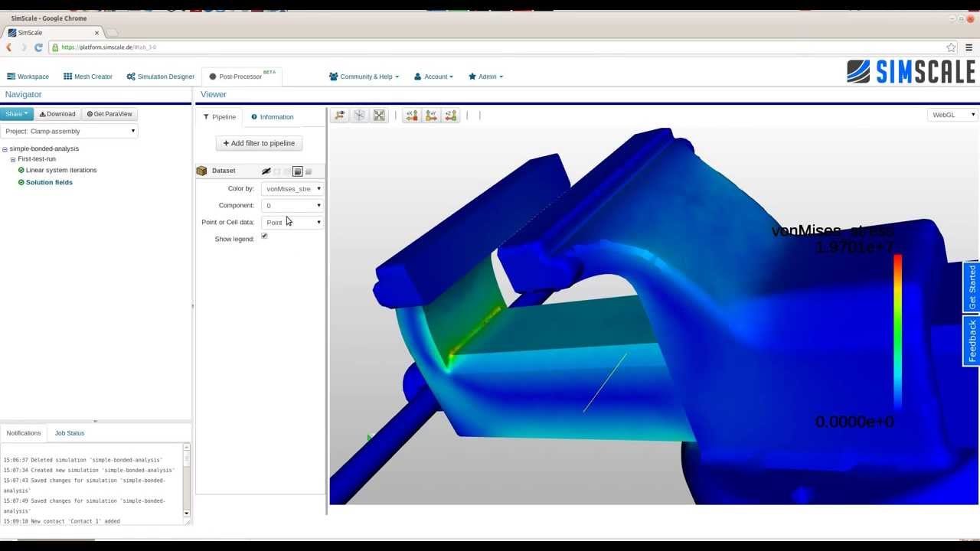Click the vonMises stress color legend bar
The height and width of the screenshot is (551, 980).
pos(897,334)
